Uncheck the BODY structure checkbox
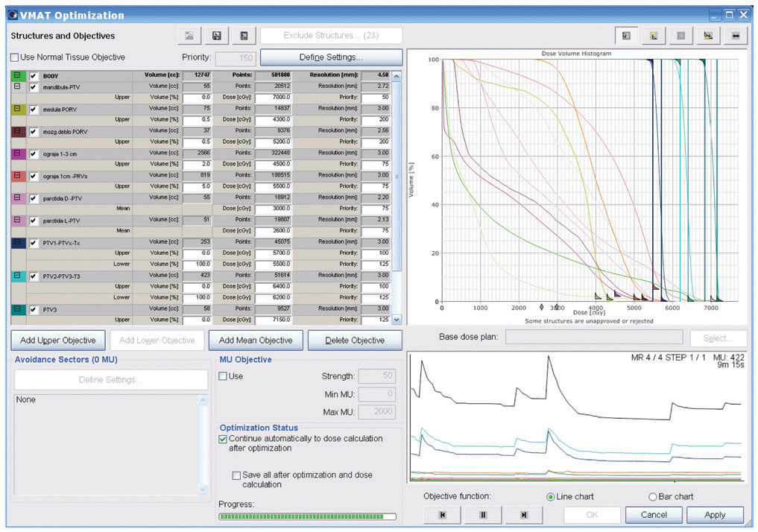 point(34,76)
